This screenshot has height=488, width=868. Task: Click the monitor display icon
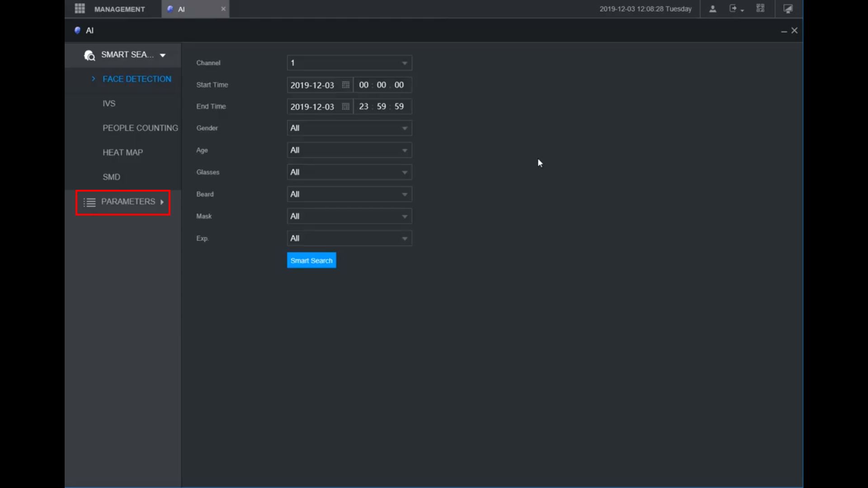click(788, 9)
